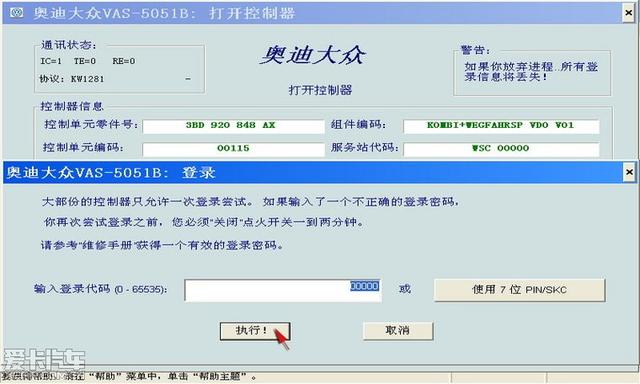
Task: Select the 控制单元零件号 field showing 3BD 920 848 AX
Action: pyautogui.click(x=233, y=126)
